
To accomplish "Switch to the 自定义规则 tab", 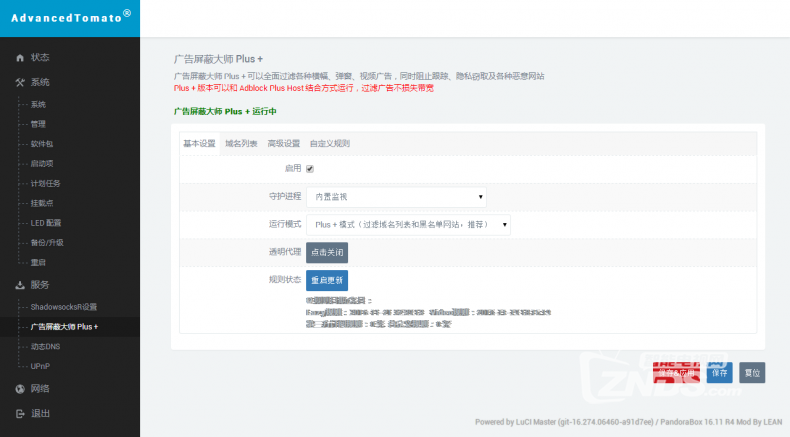I will (x=330, y=144).
